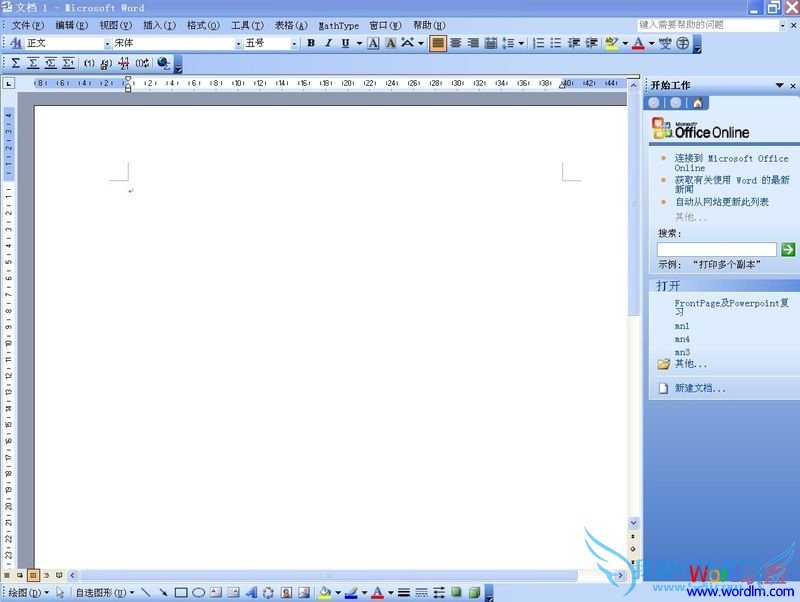800x602 pixels.
Task: Click 连接到 Microsoft Office Online link
Action: (x=731, y=163)
